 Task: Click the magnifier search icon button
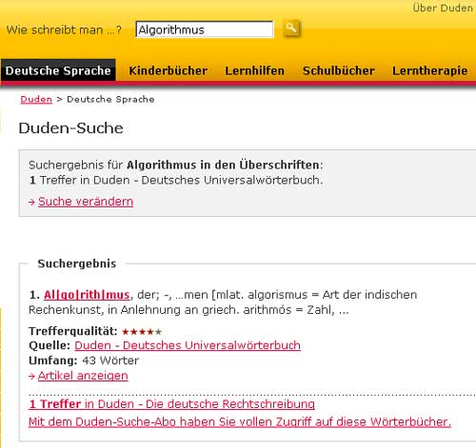click(291, 29)
